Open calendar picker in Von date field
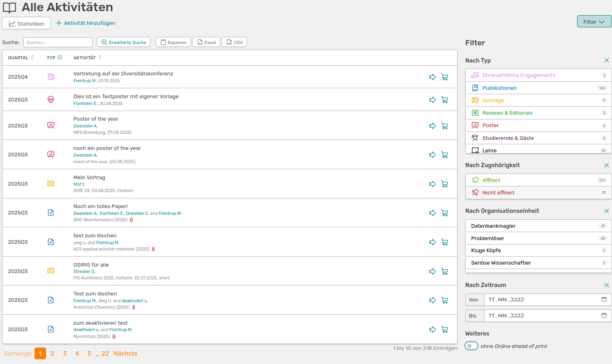 604,299
